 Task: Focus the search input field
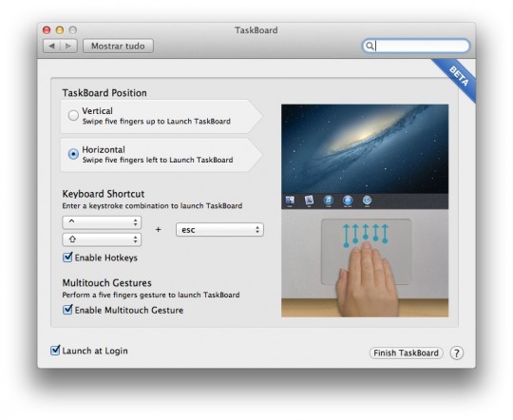[x=416, y=46]
